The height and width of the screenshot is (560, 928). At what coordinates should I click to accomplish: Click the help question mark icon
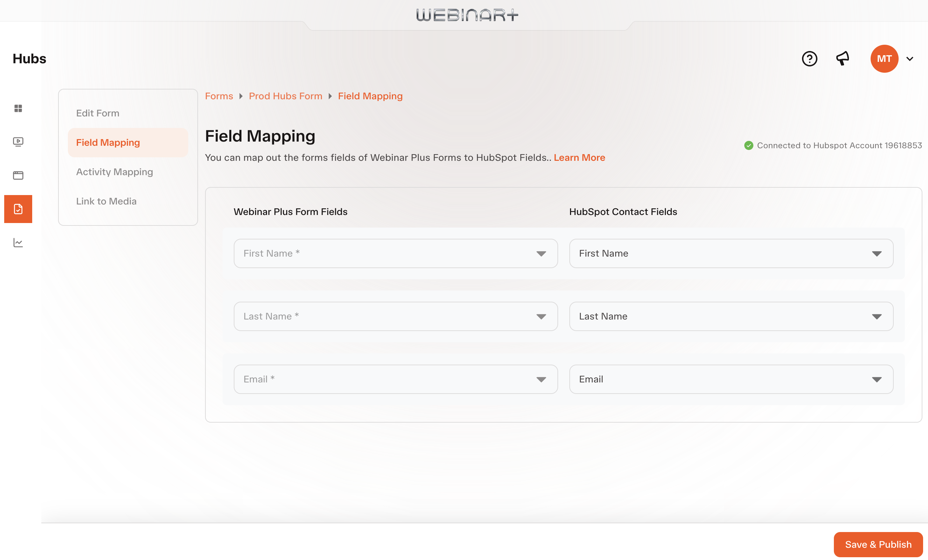809,59
